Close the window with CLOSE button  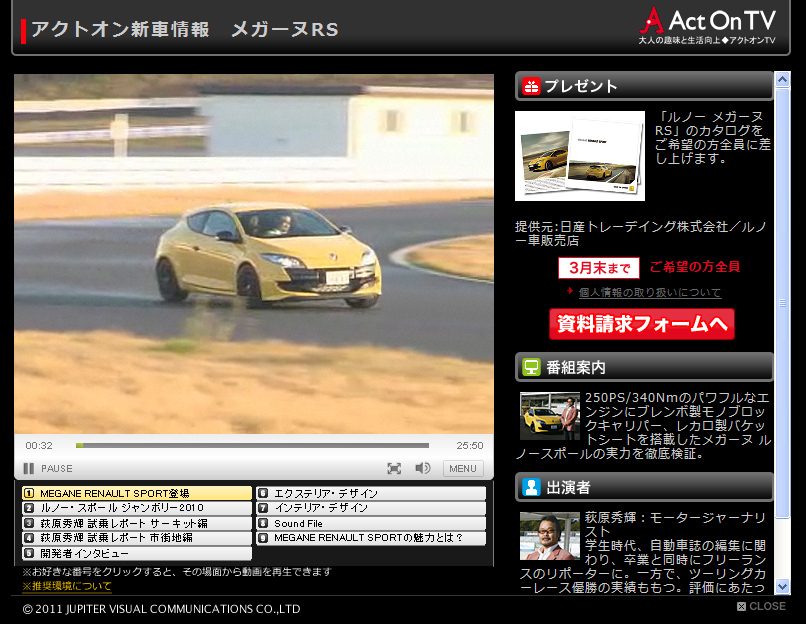[x=761, y=607]
